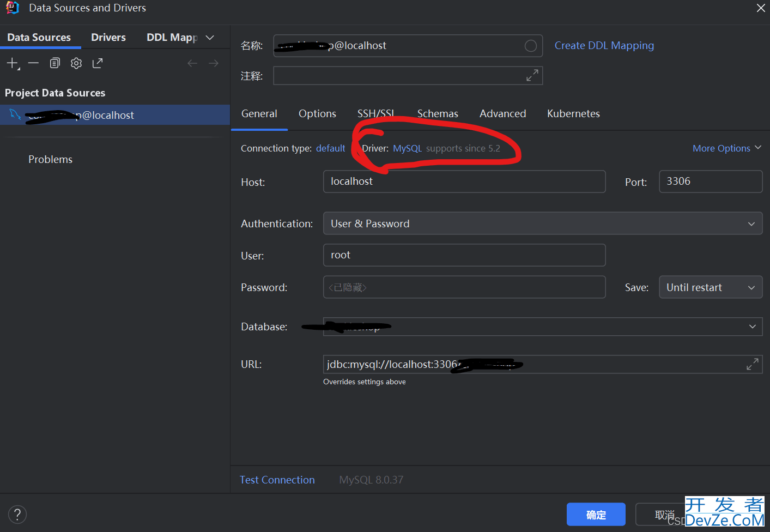Click the jdbc URL input field

tap(543, 364)
